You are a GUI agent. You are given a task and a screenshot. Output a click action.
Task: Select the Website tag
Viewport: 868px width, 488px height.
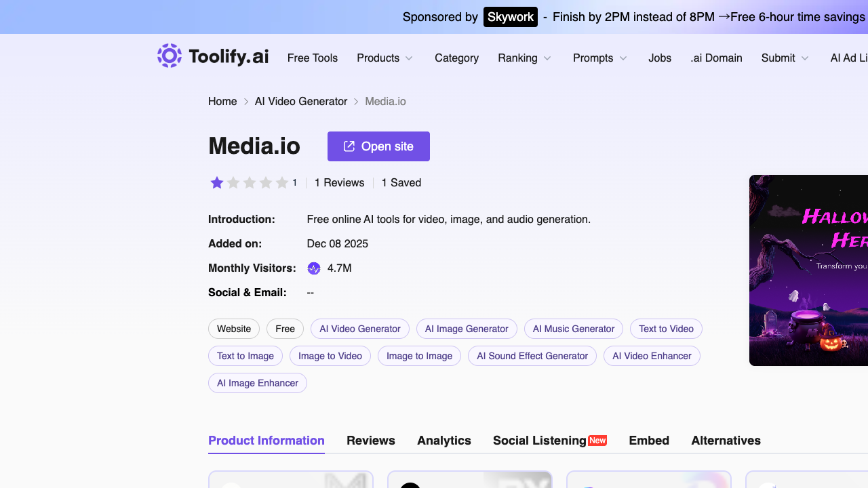pos(234,329)
